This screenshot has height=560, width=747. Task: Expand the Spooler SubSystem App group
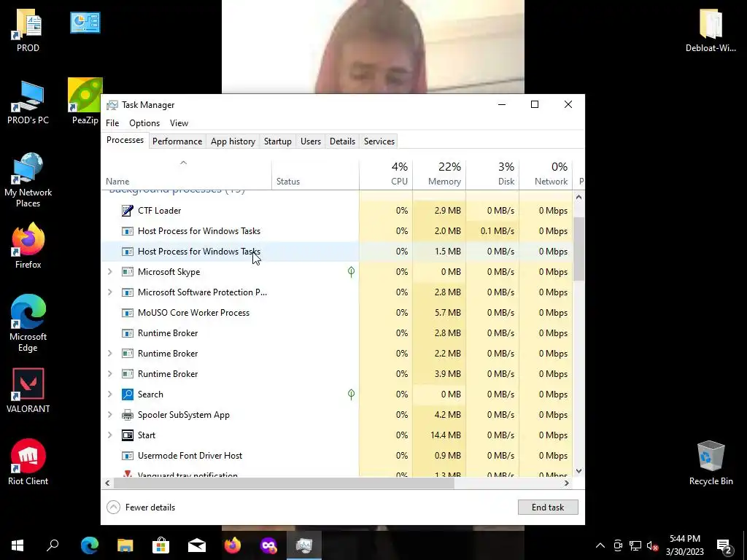109,415
